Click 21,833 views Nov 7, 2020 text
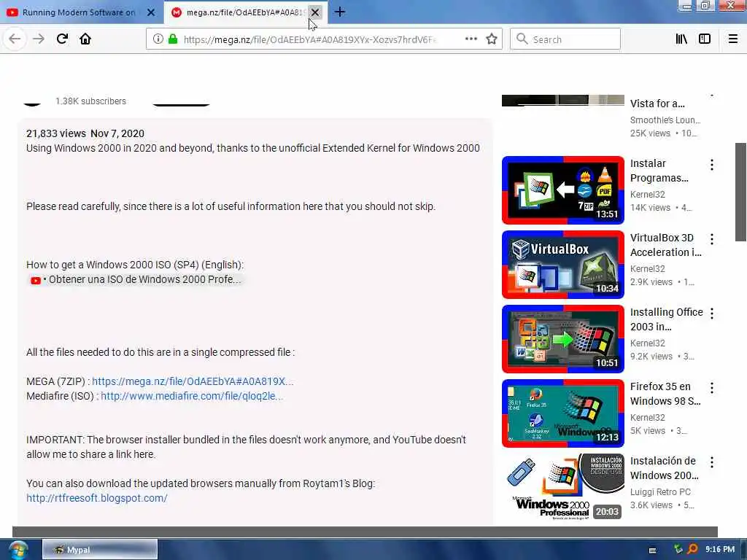This screenshot has height=560, width=747. point(85,134)
